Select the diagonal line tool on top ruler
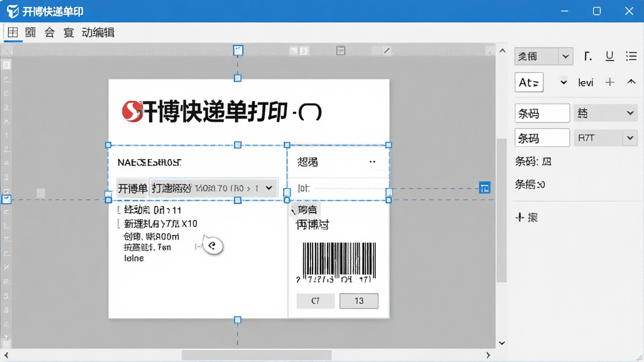The width and height of the screenshot is (644, 362). click(387, 50)
